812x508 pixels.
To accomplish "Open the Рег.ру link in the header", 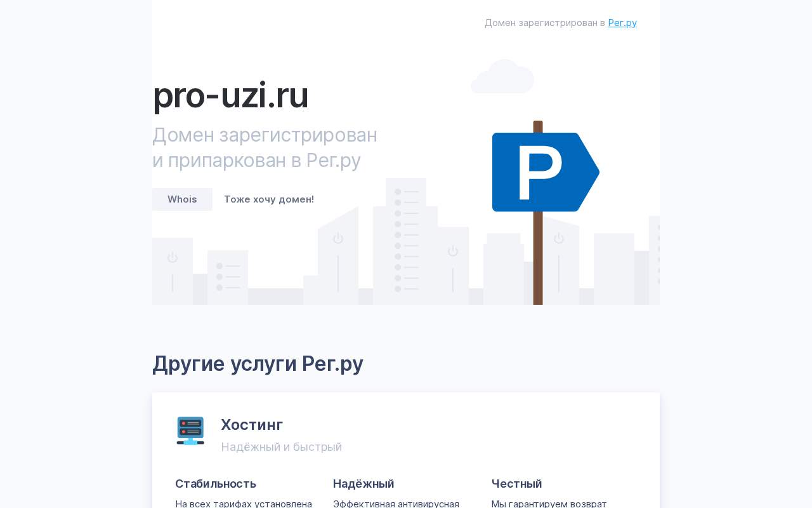I will [x=622, y=23].
